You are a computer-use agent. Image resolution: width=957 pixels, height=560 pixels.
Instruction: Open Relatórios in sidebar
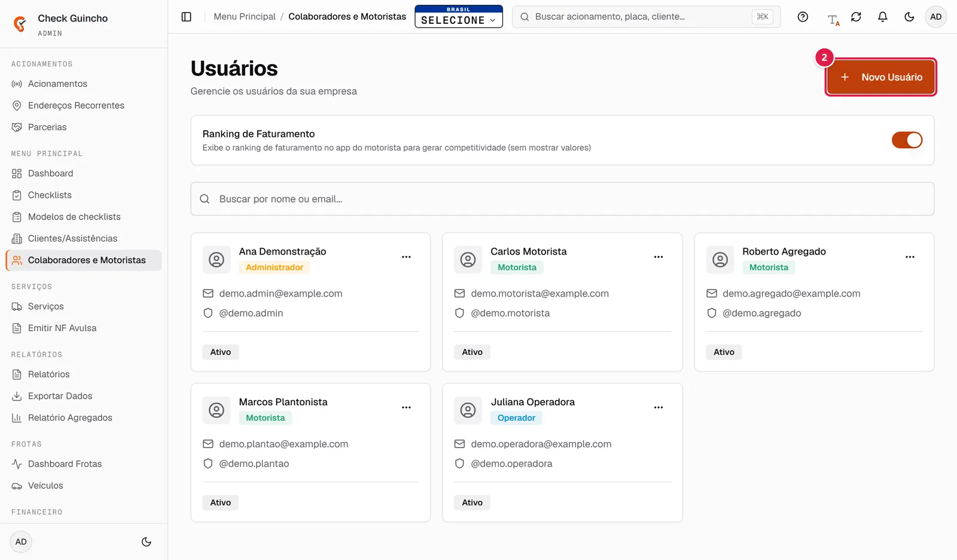84,375
